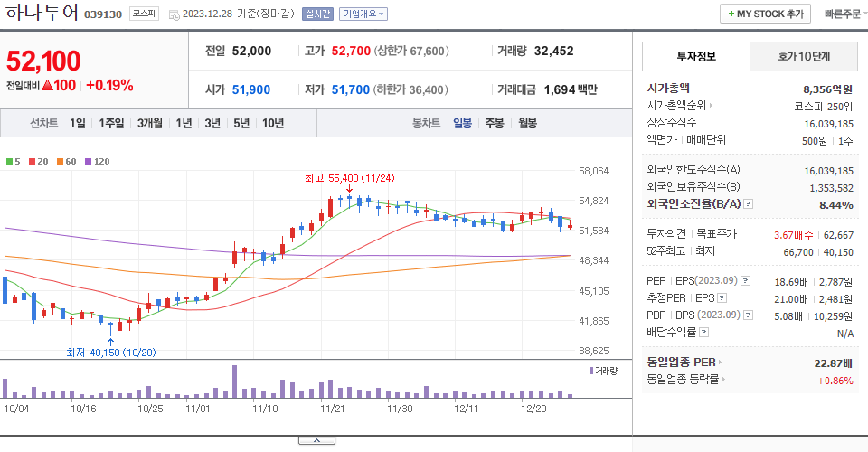Image resolution: width=868 pixels, height=452 pixels.
Task: Open help icon next to 추정PER EPS
Action: coord(722,298)
